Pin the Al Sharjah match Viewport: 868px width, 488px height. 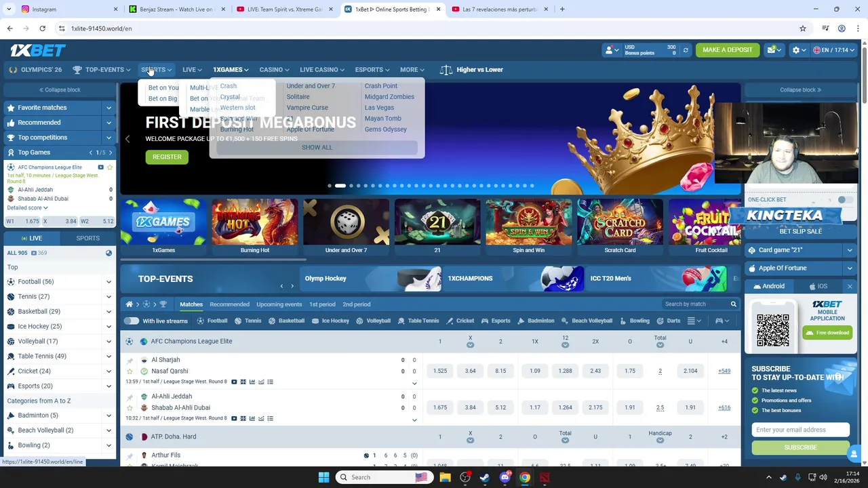(130, 360)
